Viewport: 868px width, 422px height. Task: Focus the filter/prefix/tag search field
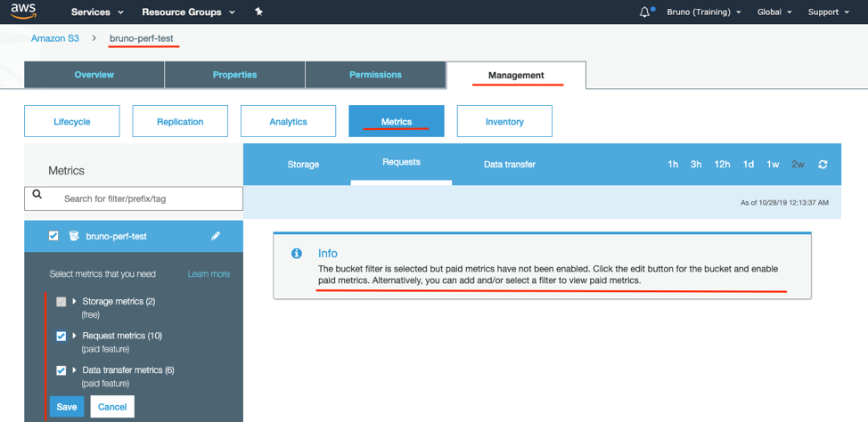(134, 199)
